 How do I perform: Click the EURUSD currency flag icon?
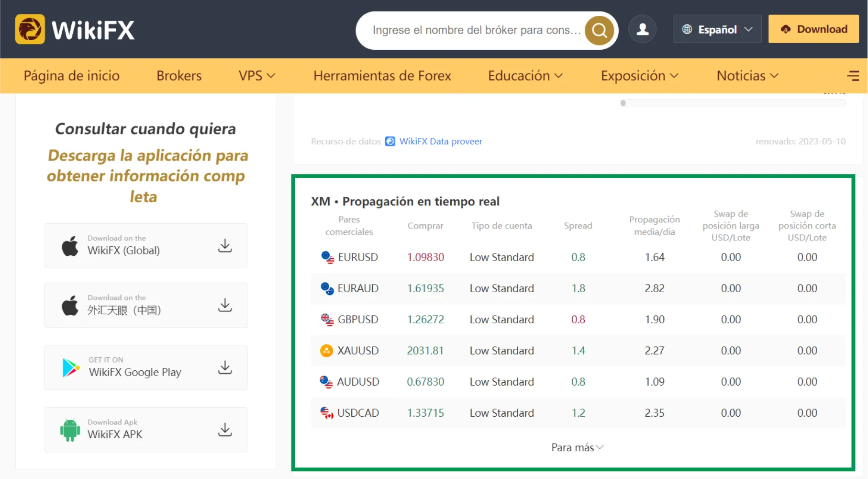pos(327,257)
